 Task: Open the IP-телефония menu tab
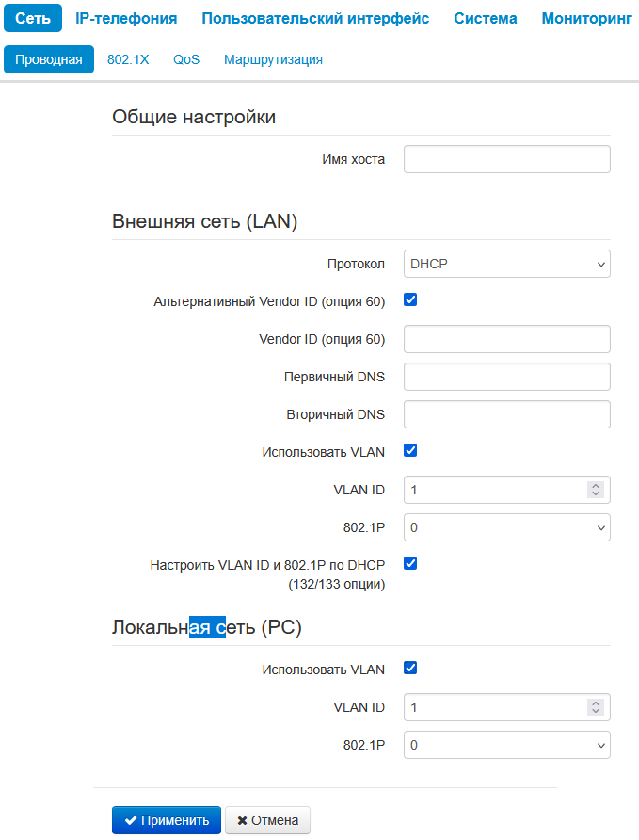pyautogui.click(x=126, y=19)
